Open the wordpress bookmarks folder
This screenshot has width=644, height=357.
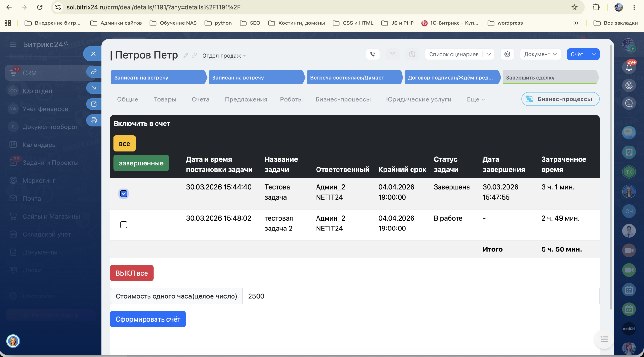pos(505,23)
